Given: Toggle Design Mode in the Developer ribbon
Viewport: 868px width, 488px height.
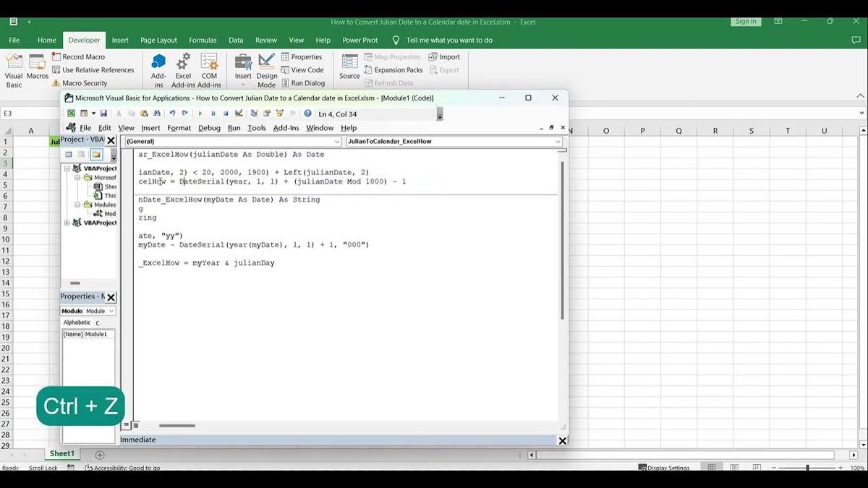Looking at the screenshot, I should pos(266,69).
